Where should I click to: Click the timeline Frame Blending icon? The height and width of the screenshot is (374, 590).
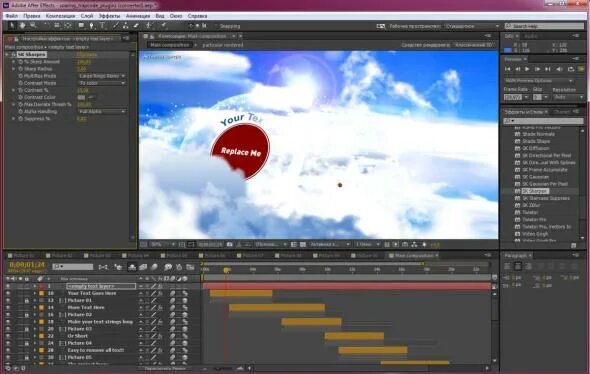(x=143, y=267)
